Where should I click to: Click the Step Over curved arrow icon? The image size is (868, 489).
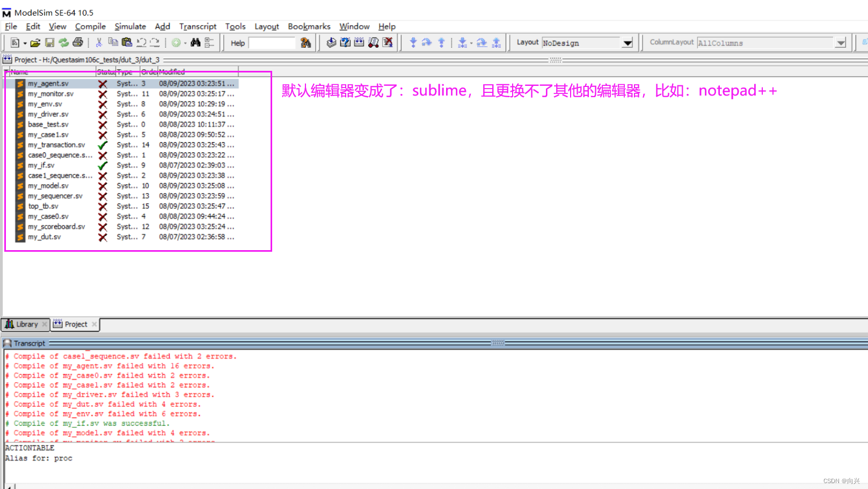tap(427, 42)
